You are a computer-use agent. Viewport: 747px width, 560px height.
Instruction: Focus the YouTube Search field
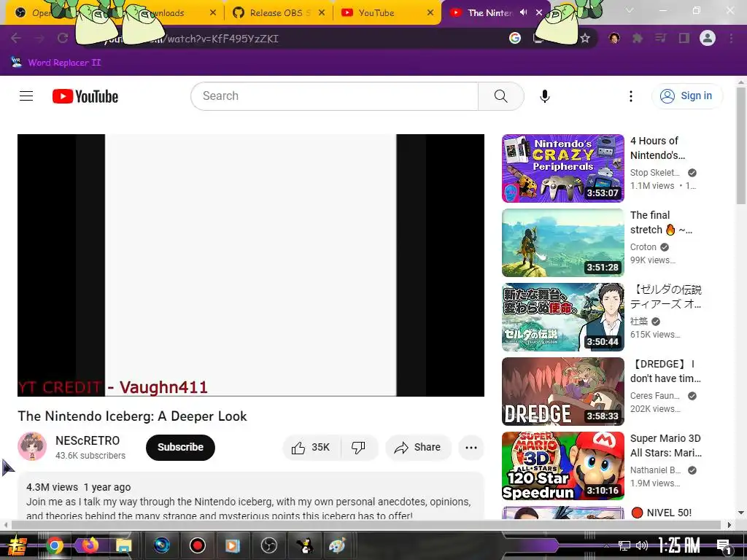coord(334,96)
